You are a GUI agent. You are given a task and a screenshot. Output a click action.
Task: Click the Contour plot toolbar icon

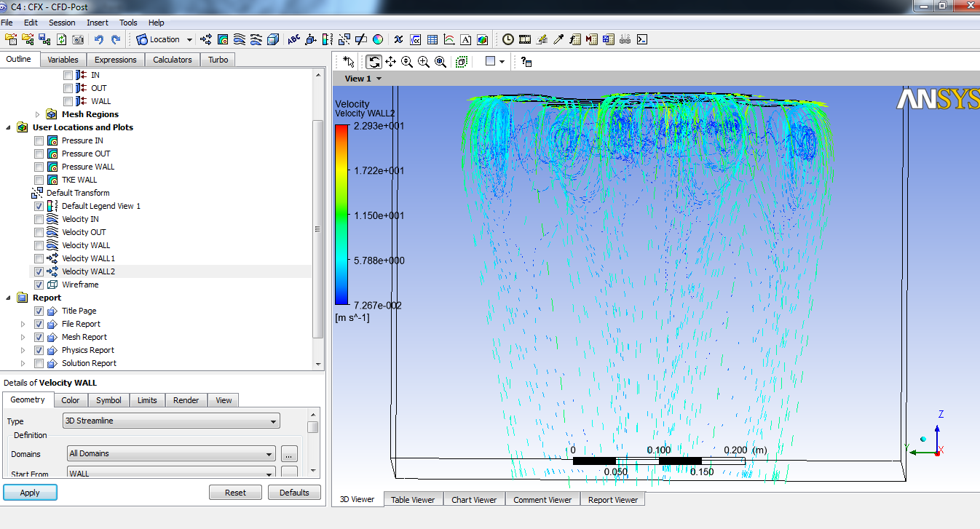[223, 39]
